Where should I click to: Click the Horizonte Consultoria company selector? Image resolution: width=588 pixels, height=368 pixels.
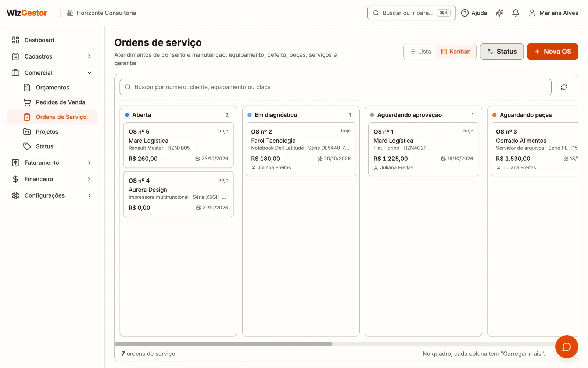click(x=101, y=13)
